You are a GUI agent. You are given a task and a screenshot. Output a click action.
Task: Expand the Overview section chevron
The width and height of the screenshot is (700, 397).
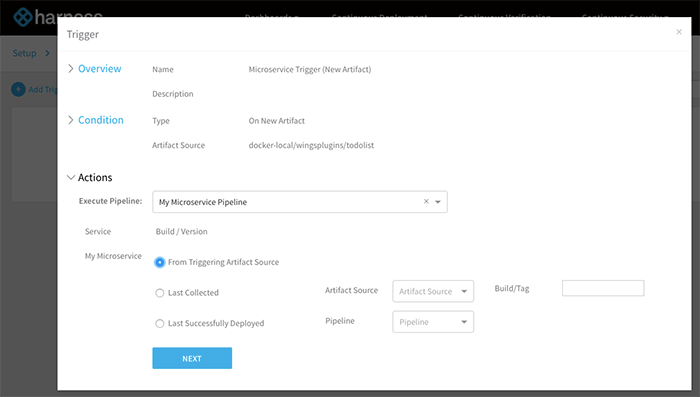pyautogui.click(x=71, y=68)
